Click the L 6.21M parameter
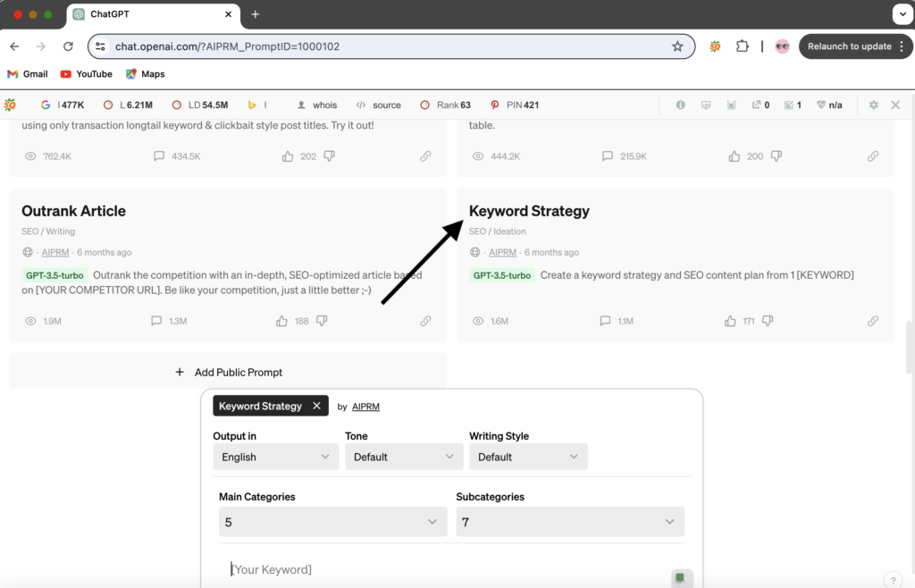This screenshot has height=588, width=915. point(129,105)
